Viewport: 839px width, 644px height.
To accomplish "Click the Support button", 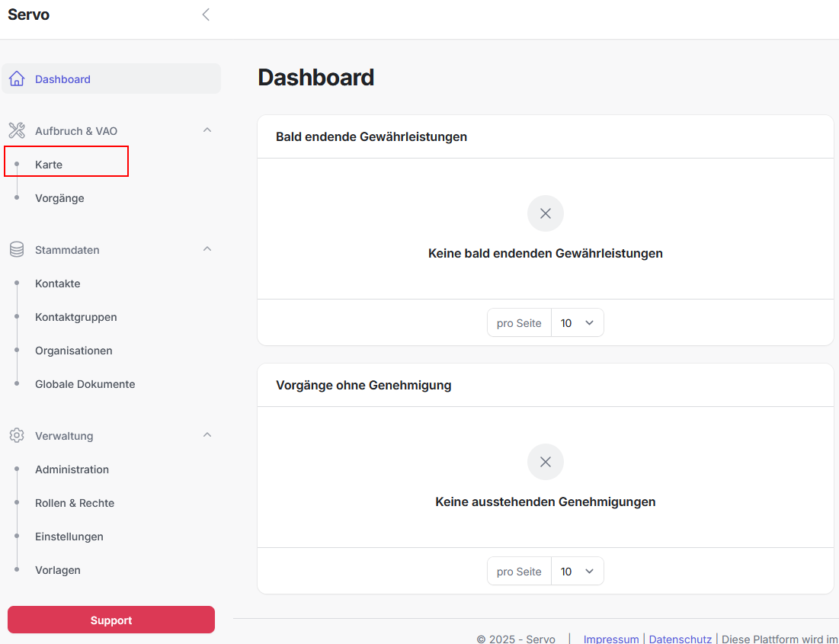I will click(110, 620).
